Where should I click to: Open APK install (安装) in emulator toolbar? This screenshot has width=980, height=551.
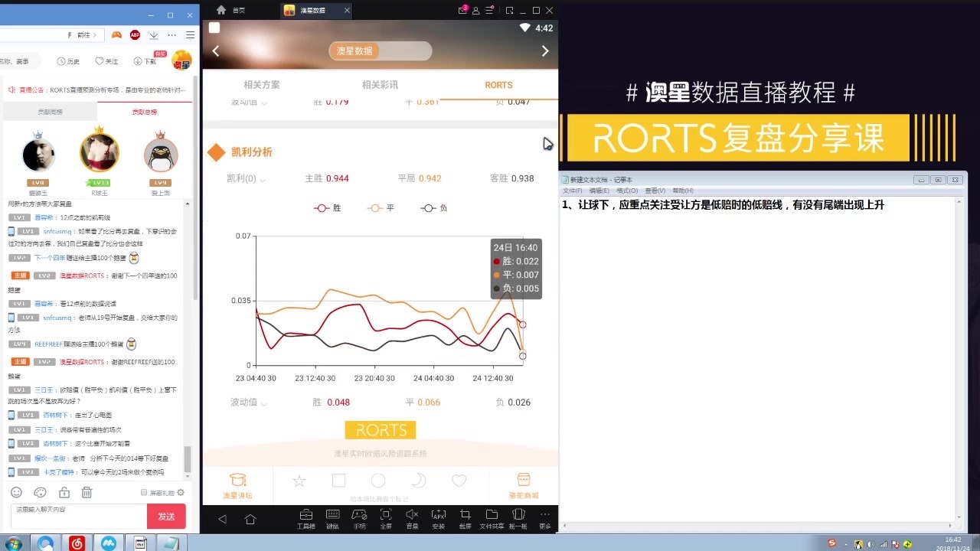(x=439, y=519)
